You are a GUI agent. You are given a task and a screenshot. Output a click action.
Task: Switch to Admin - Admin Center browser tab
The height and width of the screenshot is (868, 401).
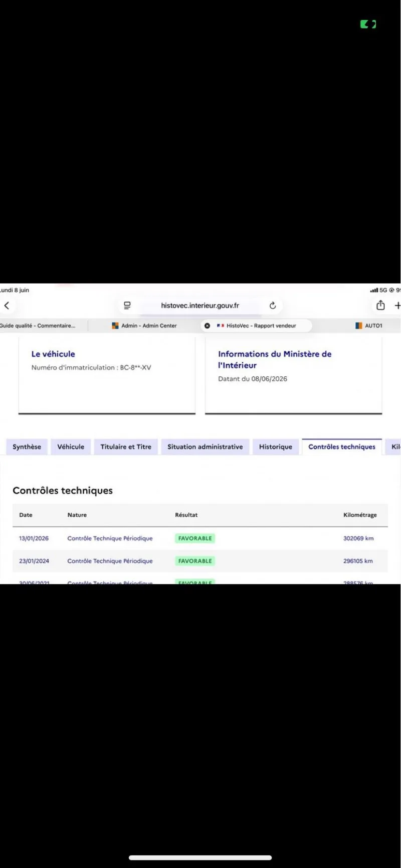click(144, 326)
